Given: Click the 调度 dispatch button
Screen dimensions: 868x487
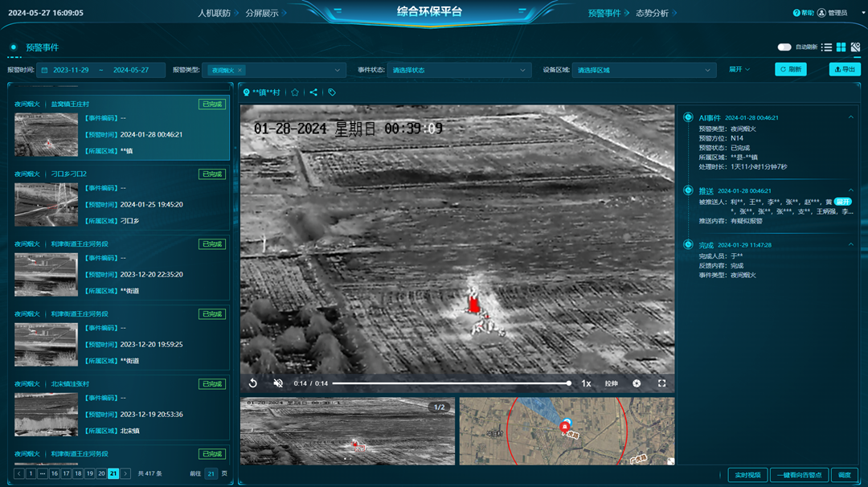Looking at the screenshot, I should (x=845, y=475).
